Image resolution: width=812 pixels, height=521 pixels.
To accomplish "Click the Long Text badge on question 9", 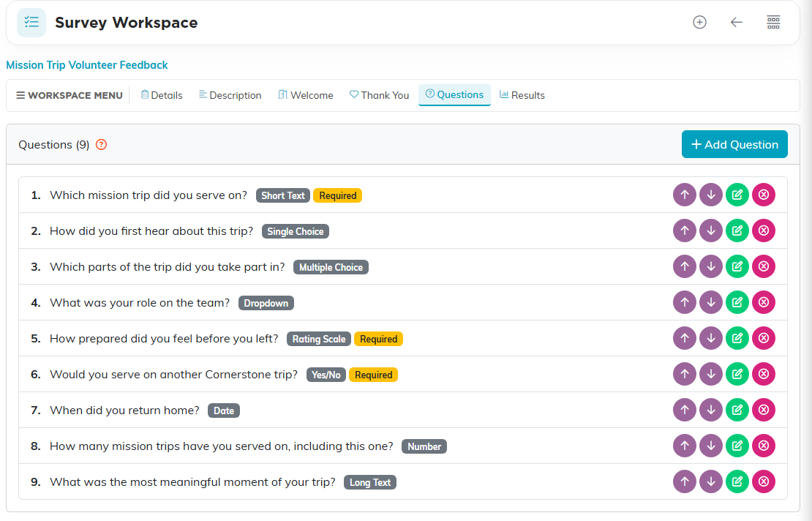I will click(369, 482).
